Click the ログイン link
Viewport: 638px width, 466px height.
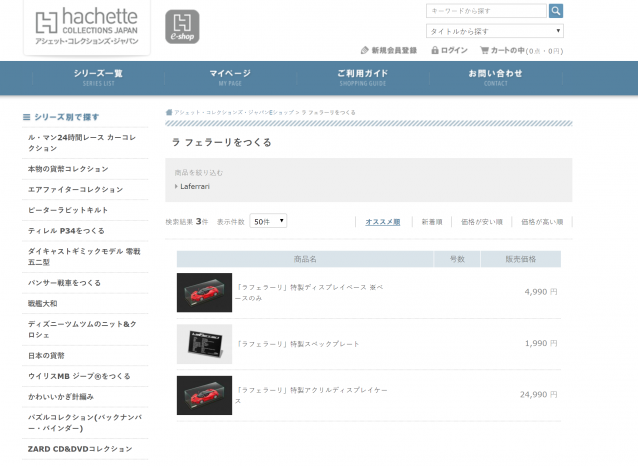(x=454, y=50)
